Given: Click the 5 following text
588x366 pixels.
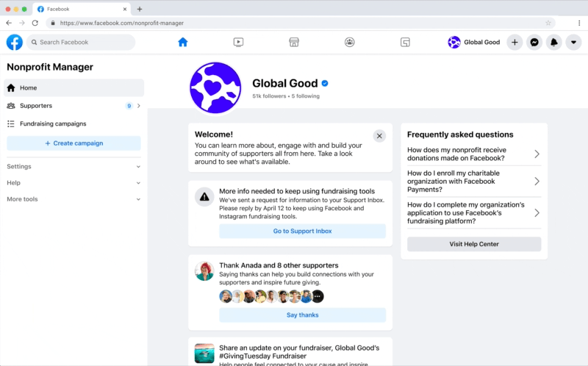Looking at the screenshot, I should 306,96.
